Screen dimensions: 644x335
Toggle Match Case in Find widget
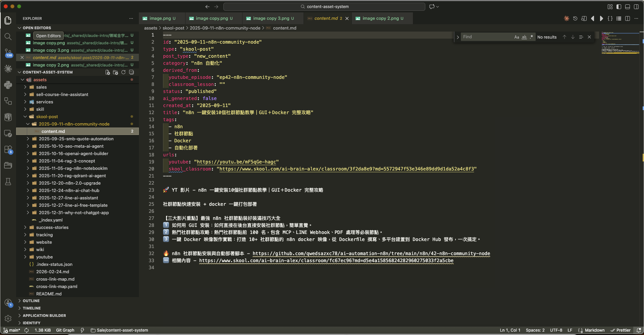(517, 37)
